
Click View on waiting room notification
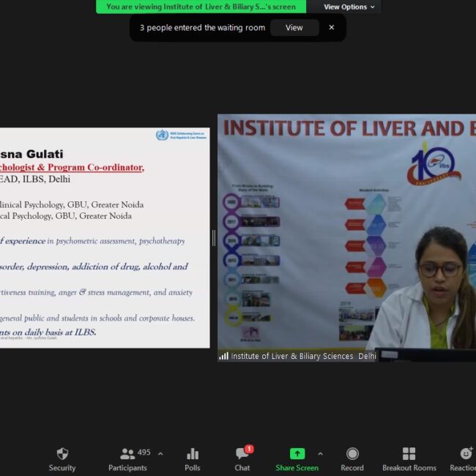(294, 28)
